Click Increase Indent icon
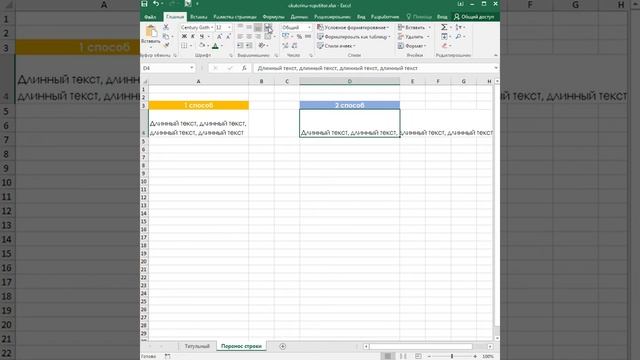Screen dimensions: 640x360 pyautogui.click(x=249, y=46)
